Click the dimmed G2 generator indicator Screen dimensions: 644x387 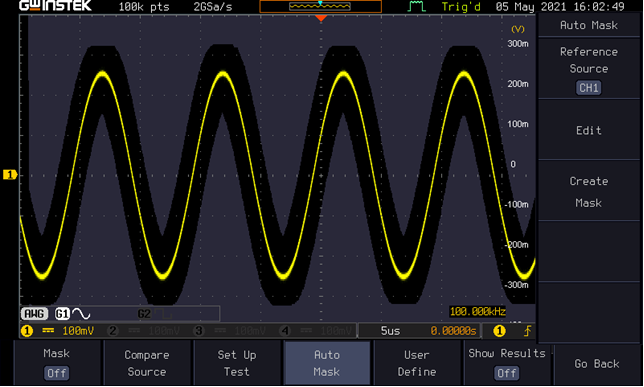click(144, 314)
